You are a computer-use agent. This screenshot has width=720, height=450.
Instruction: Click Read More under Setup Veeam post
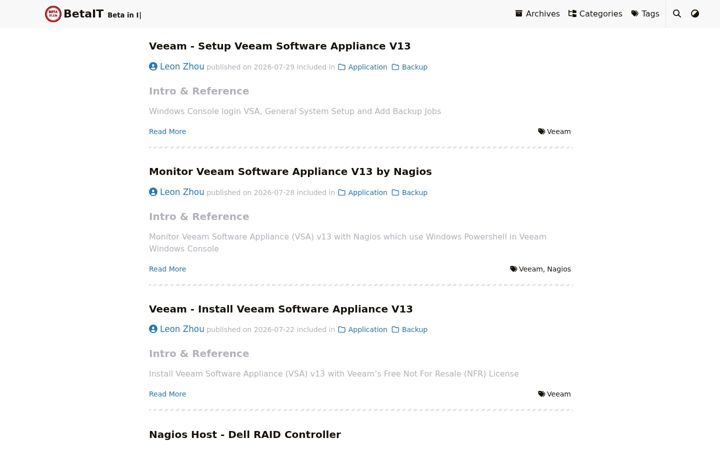point(167,131)
